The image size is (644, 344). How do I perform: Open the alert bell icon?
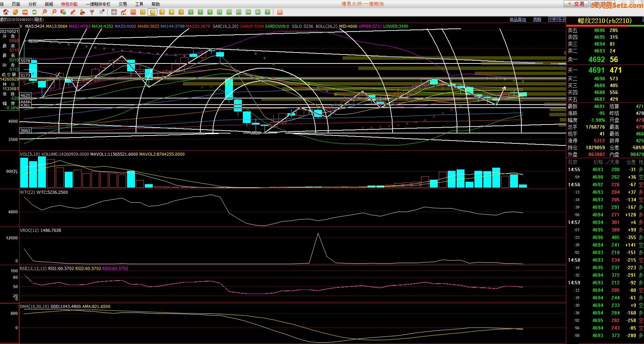click(x=83, y=12)
